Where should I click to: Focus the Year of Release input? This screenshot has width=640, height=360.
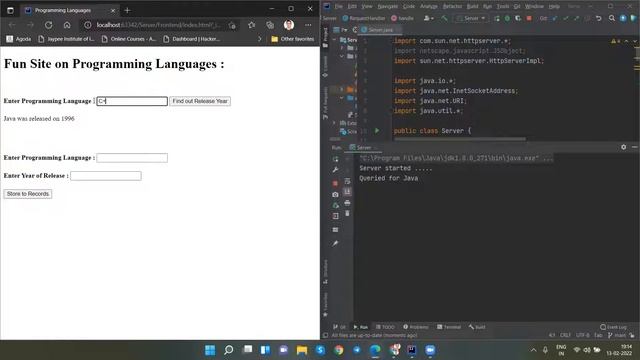106,176
